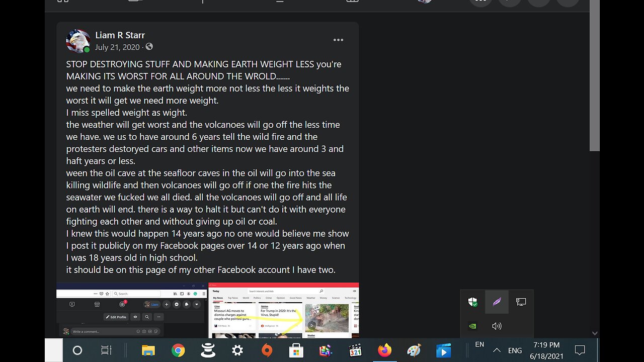Open Settings gear on the taskbar
Viewport: 644px width, 362px height.
[x=237, y=350]
